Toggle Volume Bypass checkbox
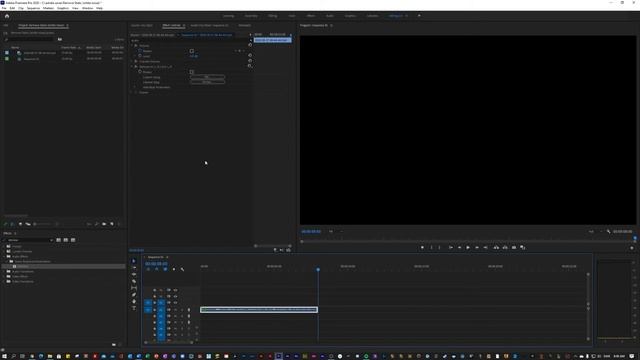The width and height of the screenshot is (640, 360). 191,51
